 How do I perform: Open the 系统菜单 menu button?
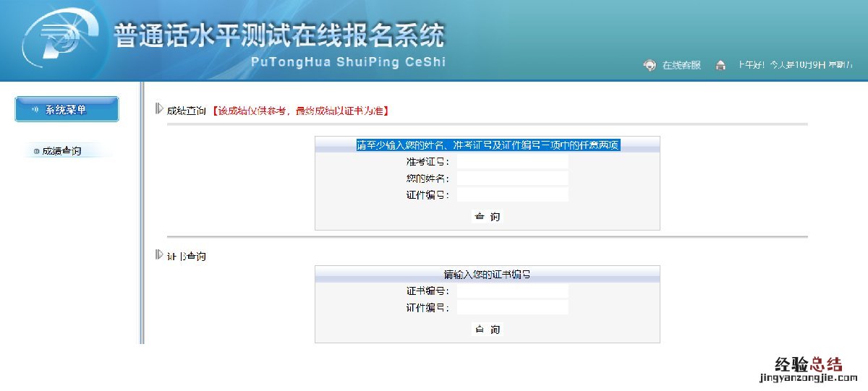(x=67, y=109)
